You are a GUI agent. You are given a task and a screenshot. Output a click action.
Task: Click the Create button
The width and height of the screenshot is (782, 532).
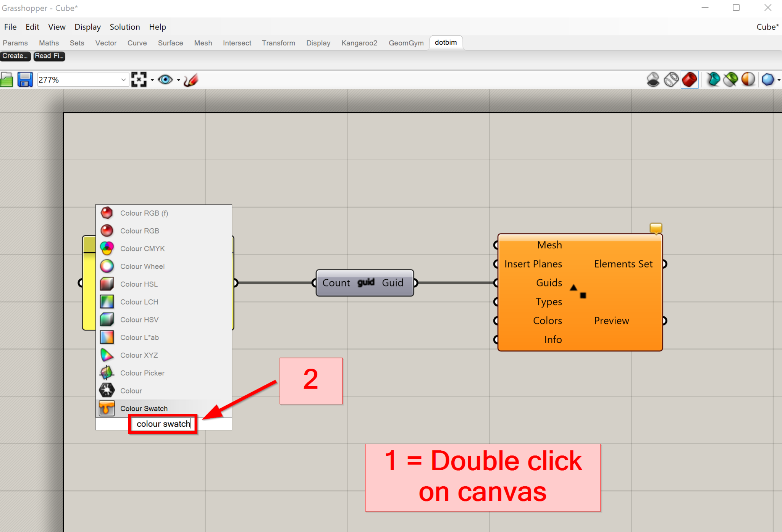(x=15, y=56)
